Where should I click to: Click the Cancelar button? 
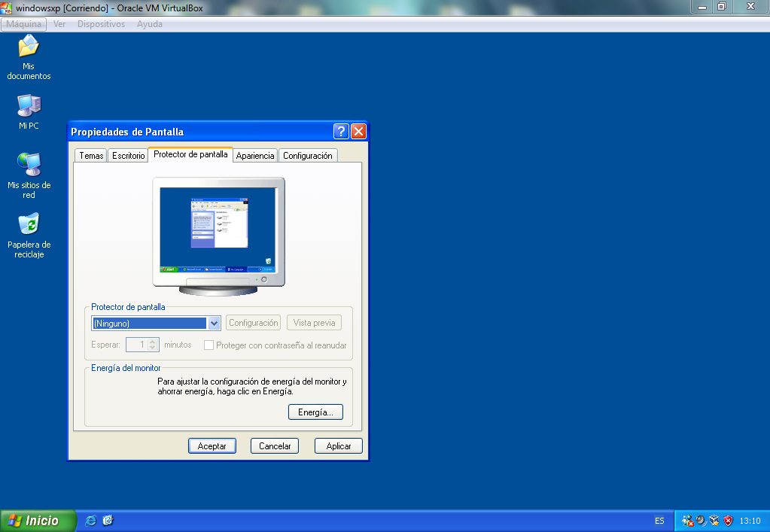[275, 446]
